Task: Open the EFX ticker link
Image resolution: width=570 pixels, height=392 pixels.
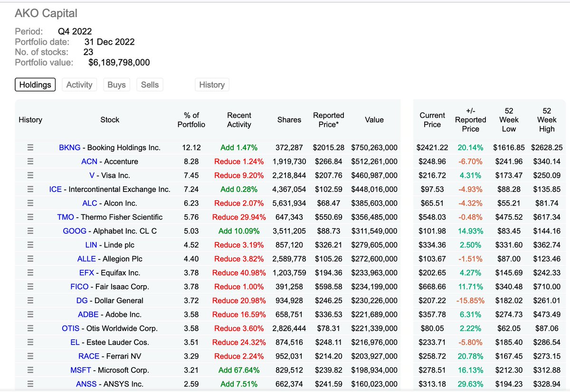Action: pyautogui.click(x=87, y=273)
